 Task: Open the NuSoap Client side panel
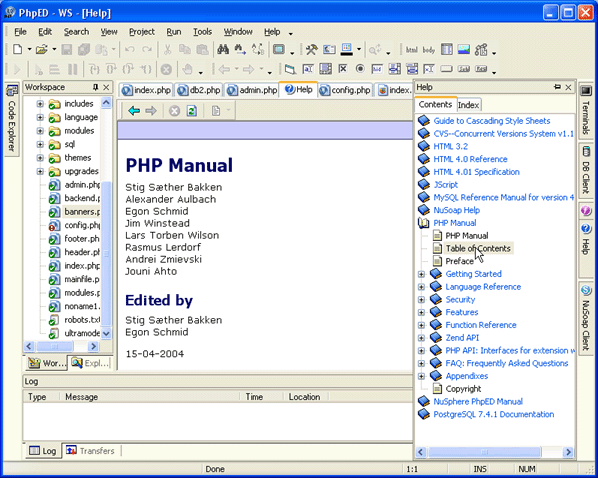pyautogui.click(x=586, y=318)
